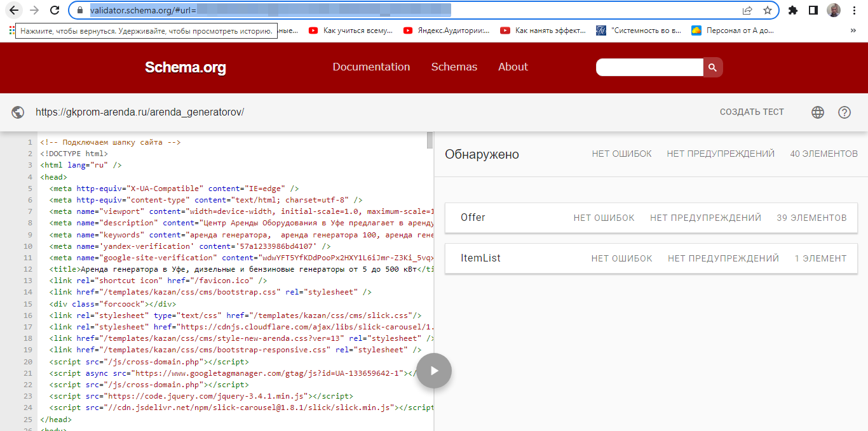This screenshot has width=868, height=431.
Task: Focus the Schema.org search field
Action: tap(649, 67)
